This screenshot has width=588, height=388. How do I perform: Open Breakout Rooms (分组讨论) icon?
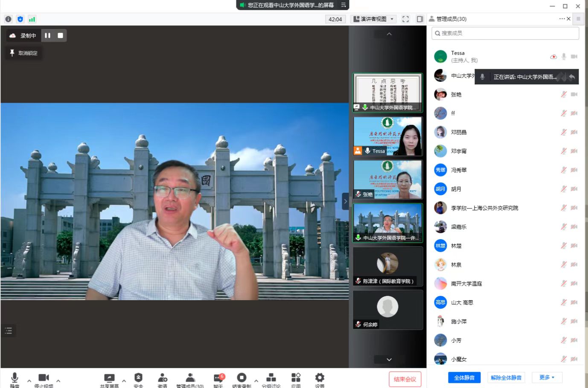271,378
